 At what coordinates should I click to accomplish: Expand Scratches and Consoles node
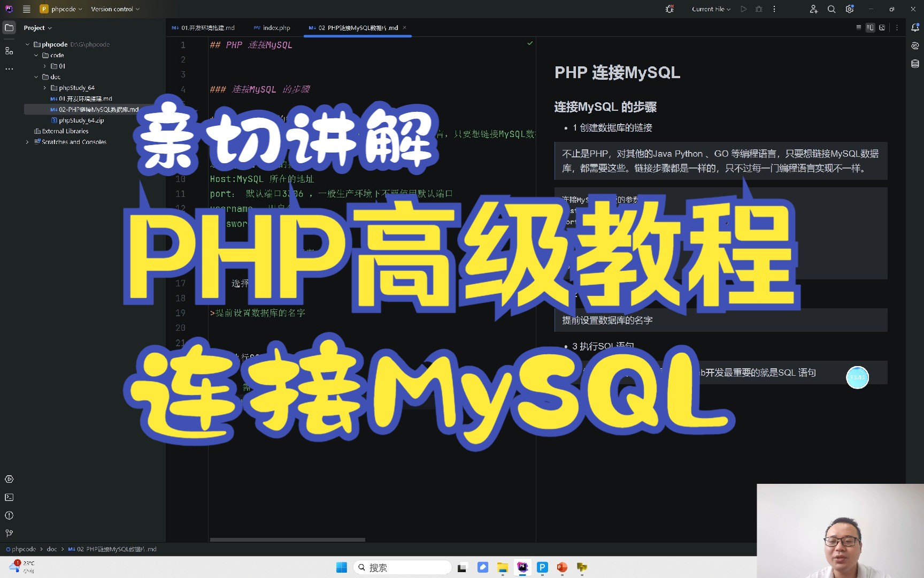coord(27,142)
